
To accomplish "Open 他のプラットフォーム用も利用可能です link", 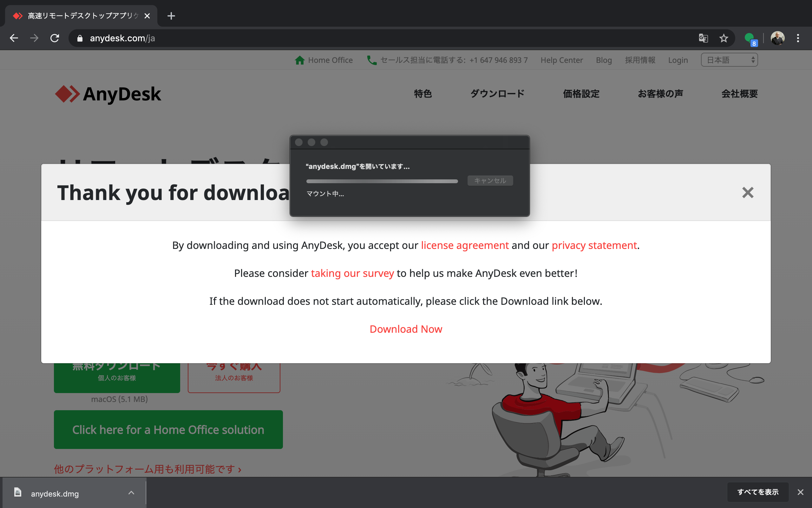I will [147, 469].
